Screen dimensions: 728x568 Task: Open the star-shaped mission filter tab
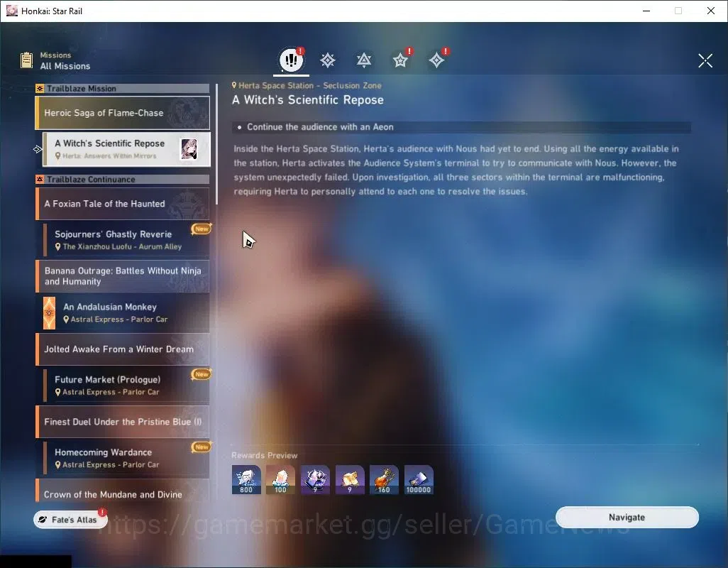coord(399,60)
